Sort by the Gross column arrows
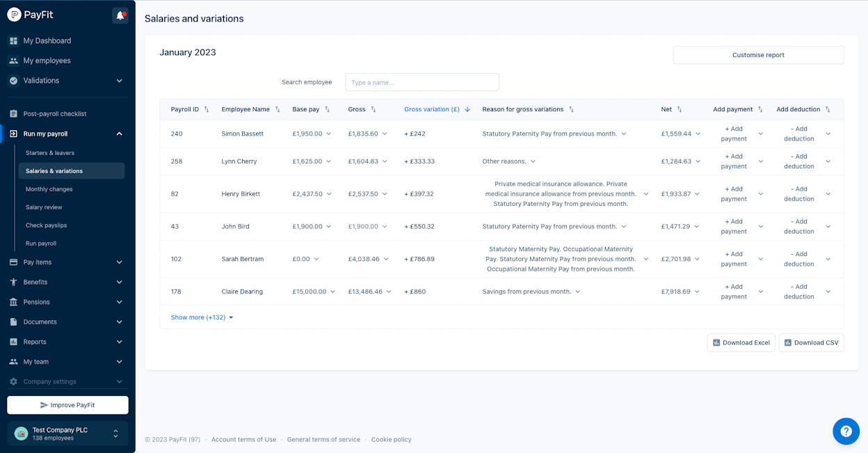The width and height of the screenshot is (868, 453). point(373,109)
